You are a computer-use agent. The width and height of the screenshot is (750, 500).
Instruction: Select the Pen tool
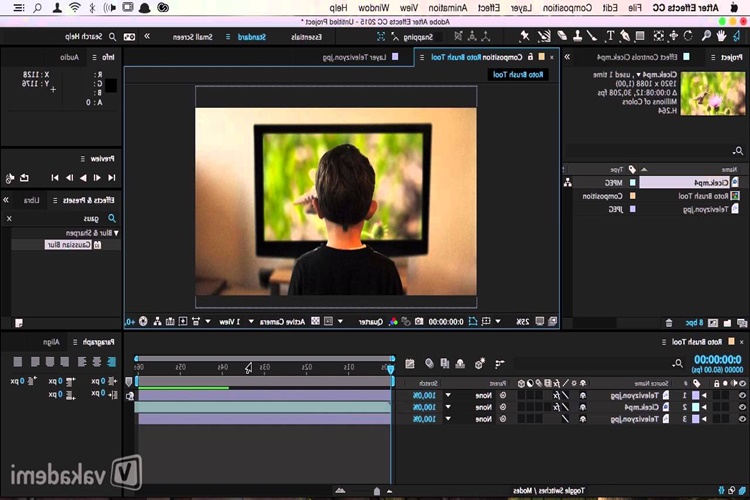coord(625,36)
